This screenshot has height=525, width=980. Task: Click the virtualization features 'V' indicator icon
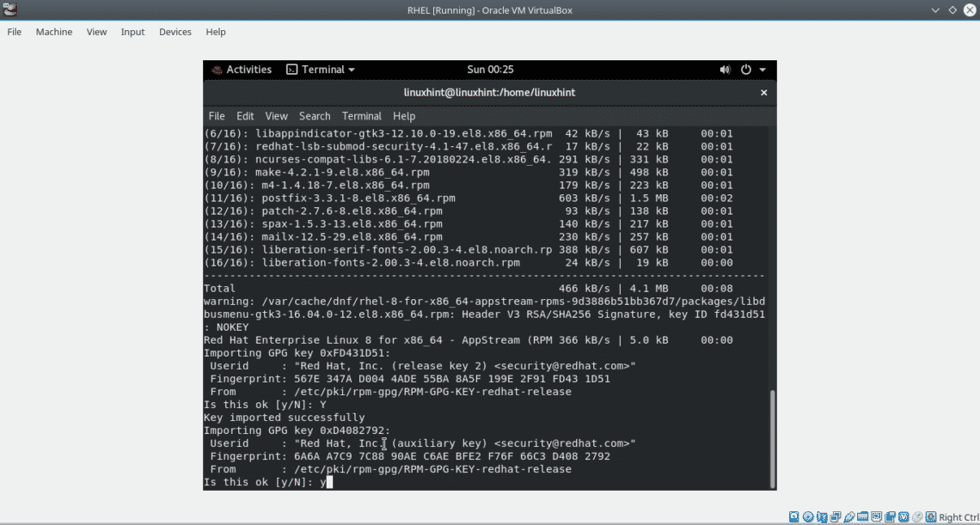coord(903,516)
